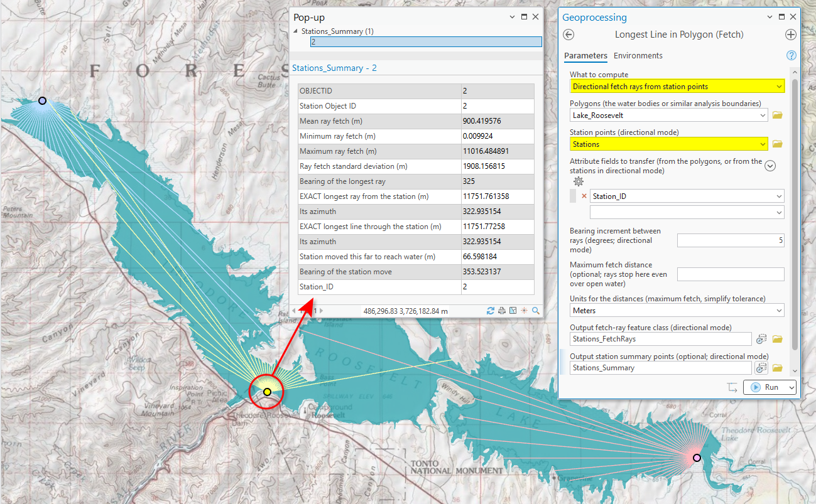Print the pop-up with the printer icon
Image resolution: width=816 pixels, height=504 pixels.
(x=502, y=311)
